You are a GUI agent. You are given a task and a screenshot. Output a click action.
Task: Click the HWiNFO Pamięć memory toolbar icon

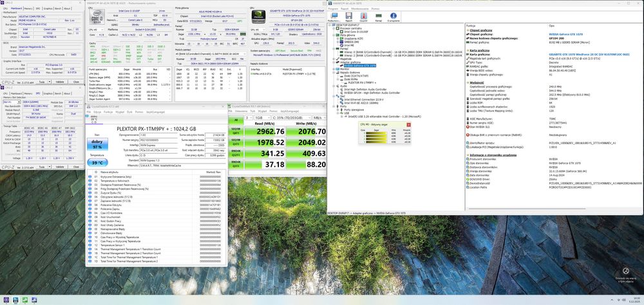pyautogui.click(x=378, y=16)
